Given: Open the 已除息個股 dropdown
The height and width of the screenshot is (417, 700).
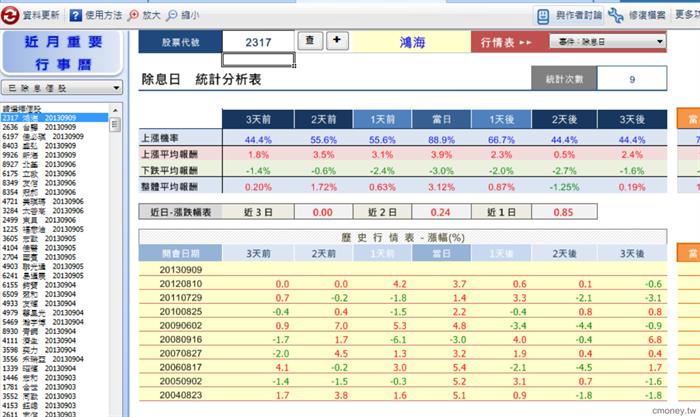Looking at the screenshot, I should (62, 88).
